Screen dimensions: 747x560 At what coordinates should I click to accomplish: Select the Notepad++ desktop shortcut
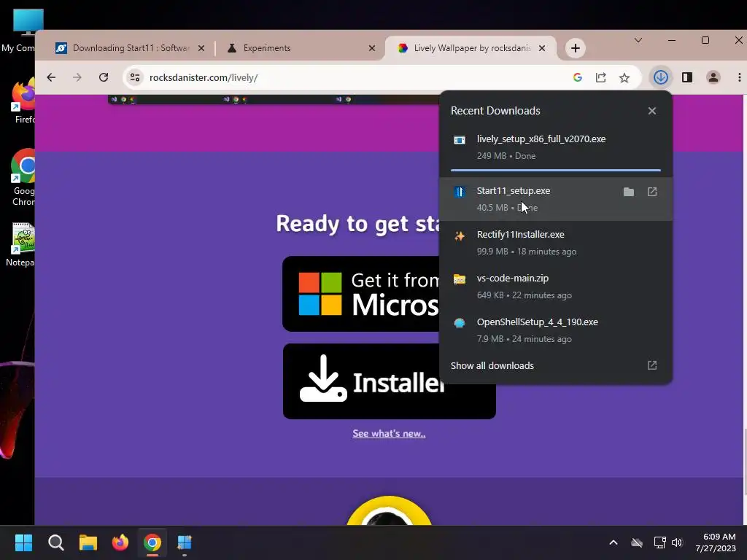pos(21,244)
